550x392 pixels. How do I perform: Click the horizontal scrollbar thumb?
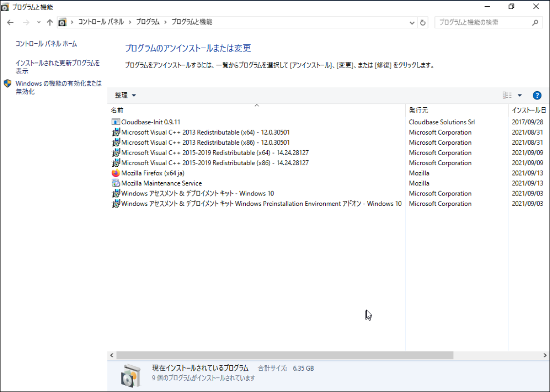(284, 355)
